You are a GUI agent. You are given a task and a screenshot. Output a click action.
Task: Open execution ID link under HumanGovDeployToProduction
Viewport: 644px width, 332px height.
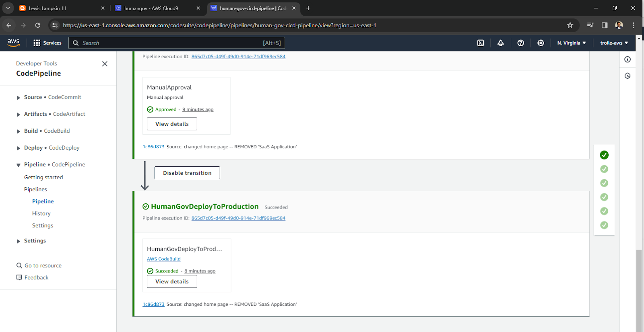tap(238, 218)
